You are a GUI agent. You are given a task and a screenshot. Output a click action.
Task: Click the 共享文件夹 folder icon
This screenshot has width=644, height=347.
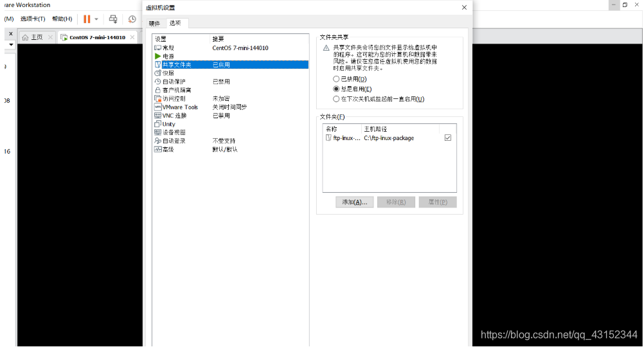(x=157, y=65)
